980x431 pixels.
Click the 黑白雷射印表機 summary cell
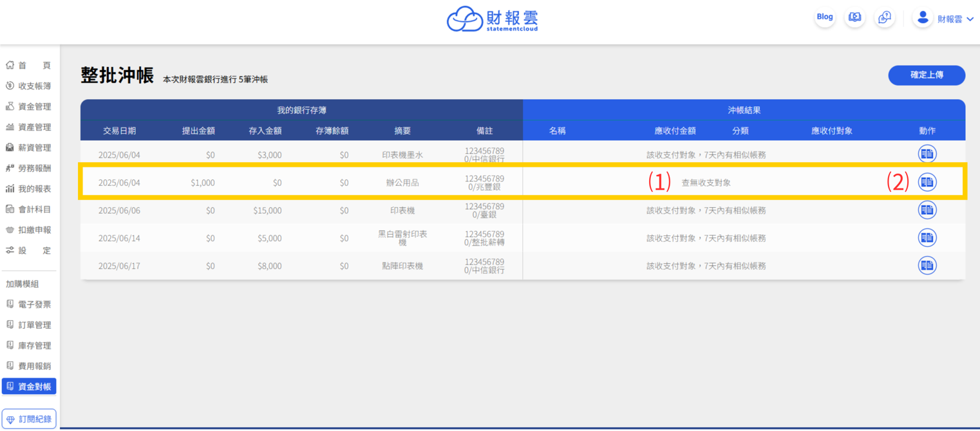402,238
